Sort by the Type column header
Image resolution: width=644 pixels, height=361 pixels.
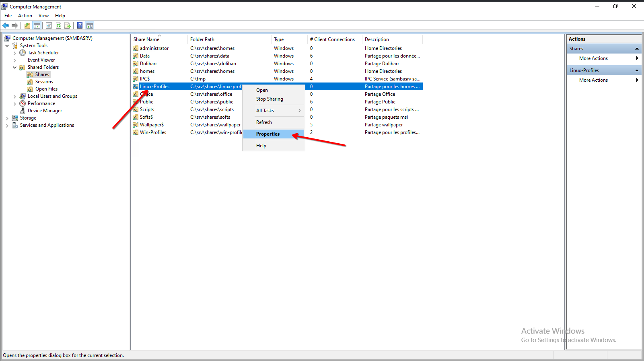click(289, 39)
